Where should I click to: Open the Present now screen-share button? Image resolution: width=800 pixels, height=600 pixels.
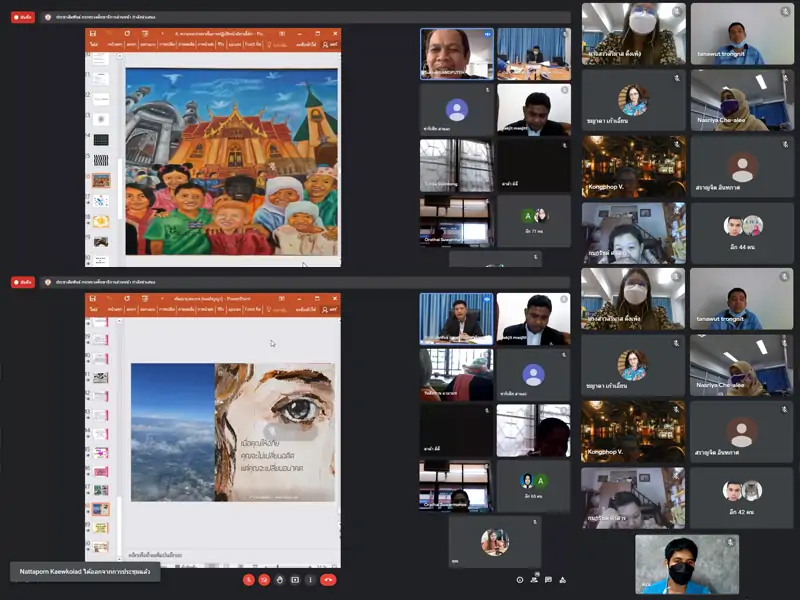click(295, 580)
